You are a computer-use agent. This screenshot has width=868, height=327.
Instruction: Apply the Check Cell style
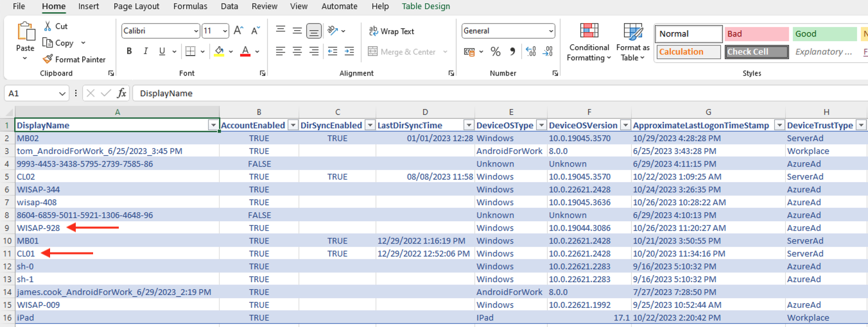(756, 52)
